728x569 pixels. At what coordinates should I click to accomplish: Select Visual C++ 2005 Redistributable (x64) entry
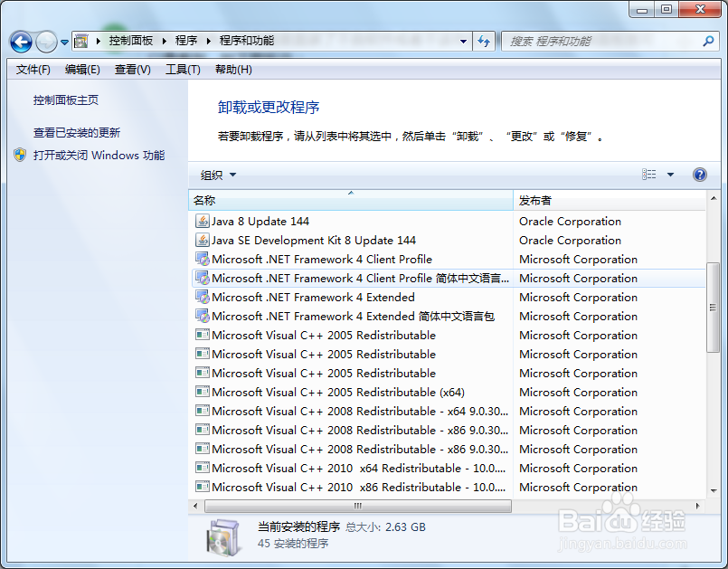448,392
